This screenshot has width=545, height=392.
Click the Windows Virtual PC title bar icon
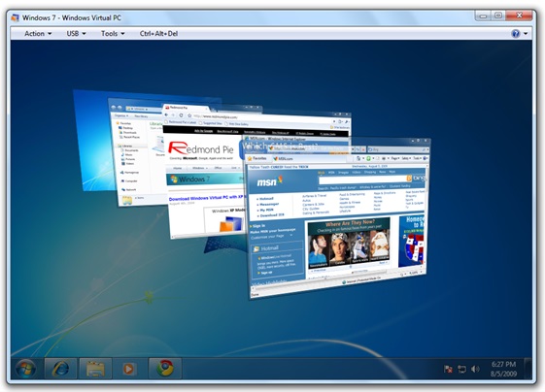15,17
